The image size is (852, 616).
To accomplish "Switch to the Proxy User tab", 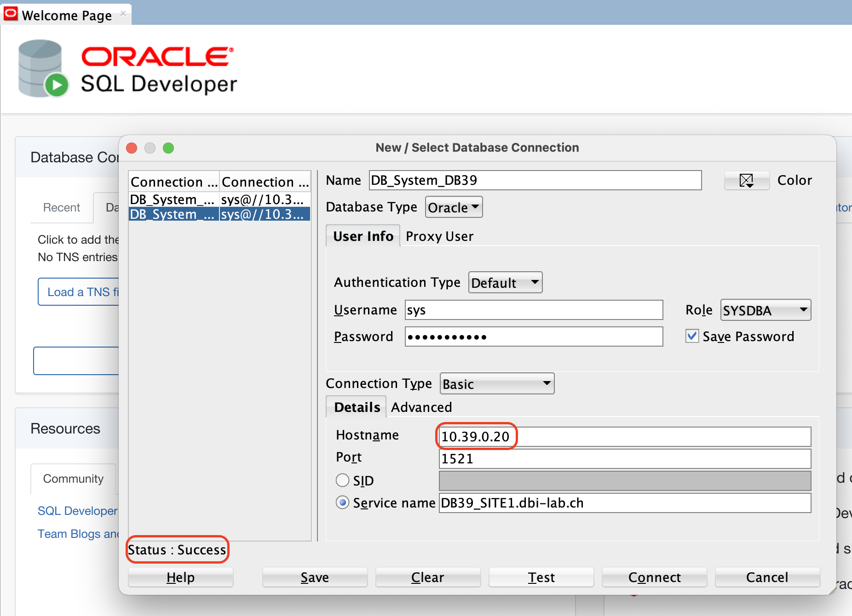I will click(x=439, y=236).
